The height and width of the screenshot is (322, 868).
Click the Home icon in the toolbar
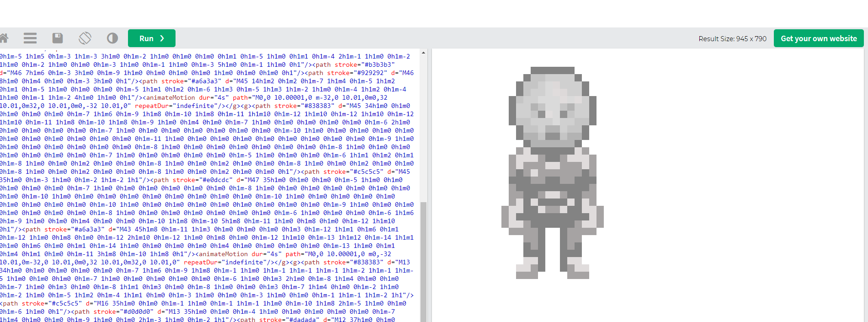[x=4, y=38]
